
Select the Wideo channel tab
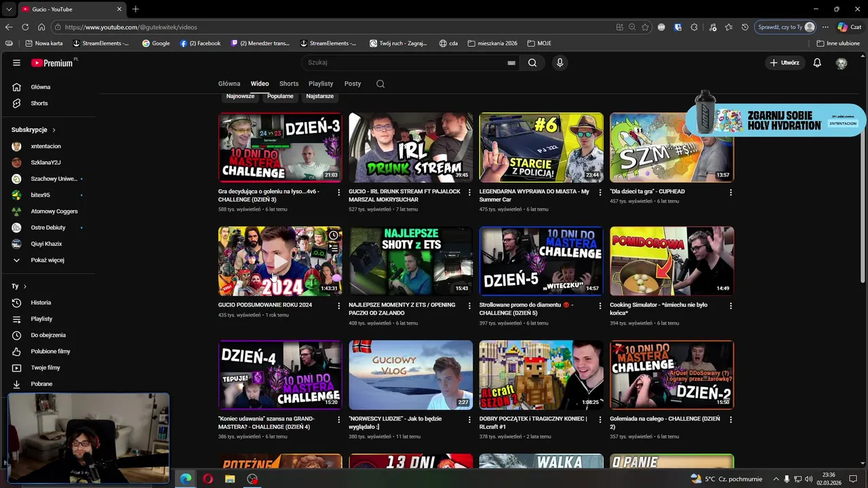260,83
